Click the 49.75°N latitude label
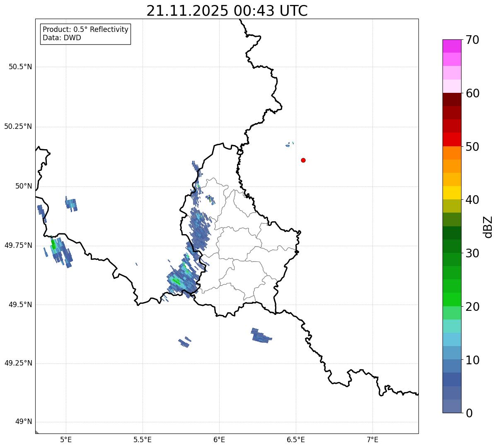 [x=18, y=245]
